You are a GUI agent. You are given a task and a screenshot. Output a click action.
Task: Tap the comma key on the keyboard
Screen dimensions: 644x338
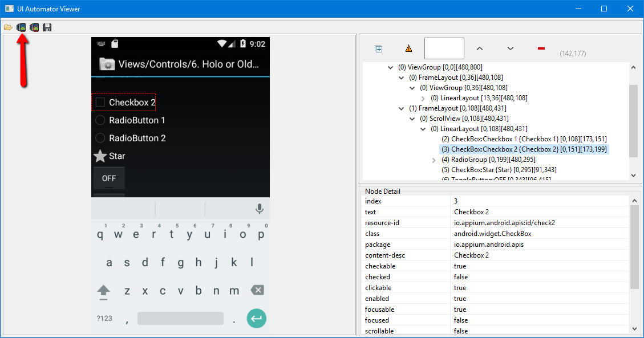(x=127, y=321)
